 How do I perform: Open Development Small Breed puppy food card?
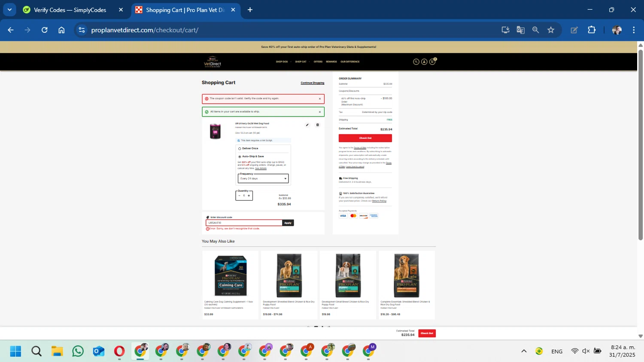coord(348,285)
